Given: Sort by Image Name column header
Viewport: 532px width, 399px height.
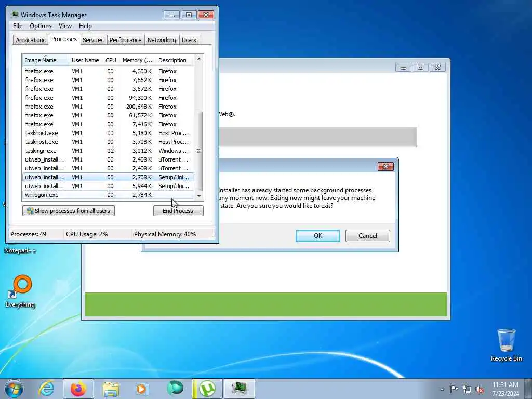Looking at the screenshot, I should tap(46, 60).
